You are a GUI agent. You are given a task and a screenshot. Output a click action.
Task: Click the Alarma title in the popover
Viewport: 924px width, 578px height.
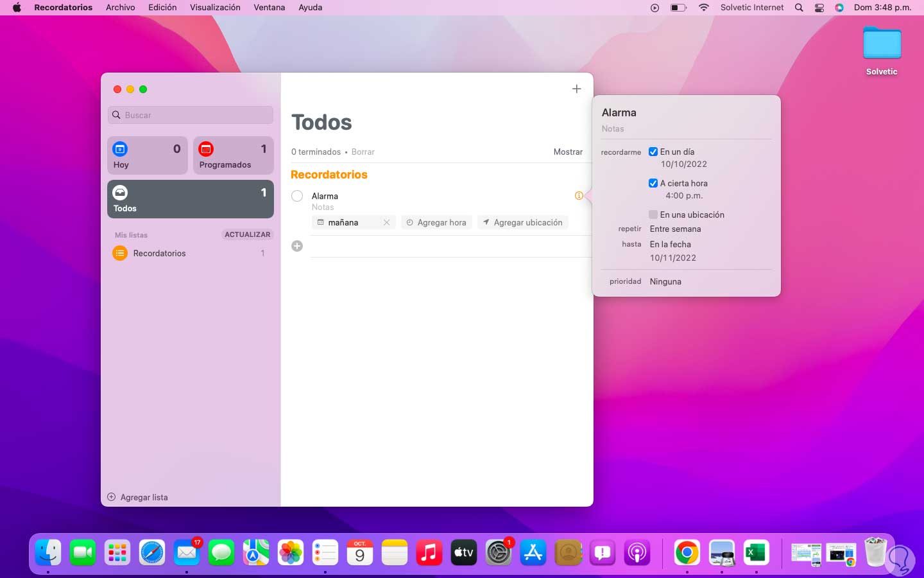click(x=619, y=112)
